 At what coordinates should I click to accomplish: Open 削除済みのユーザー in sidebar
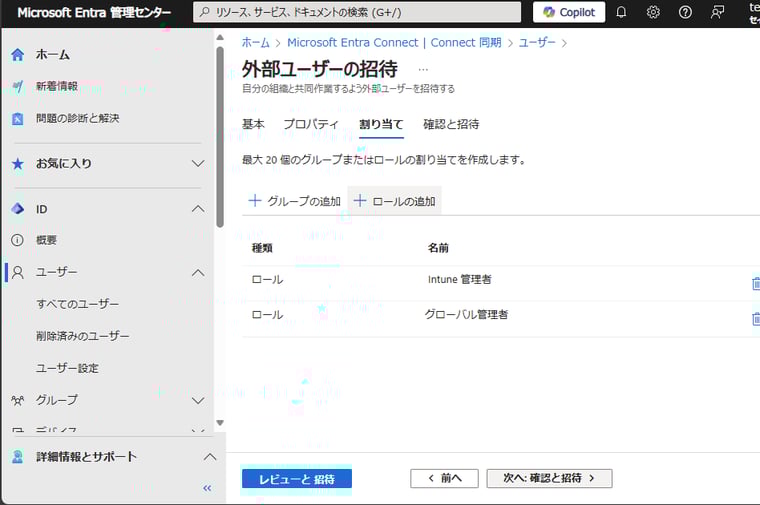83,336
